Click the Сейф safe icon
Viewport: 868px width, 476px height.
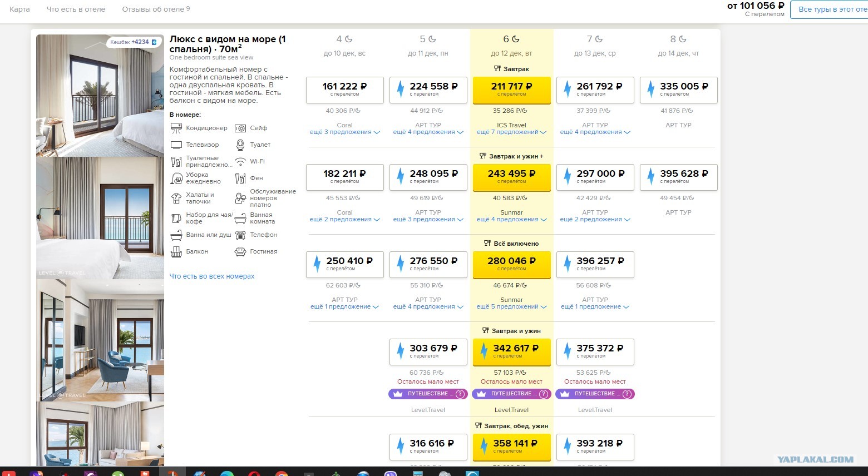pos(240,128)
